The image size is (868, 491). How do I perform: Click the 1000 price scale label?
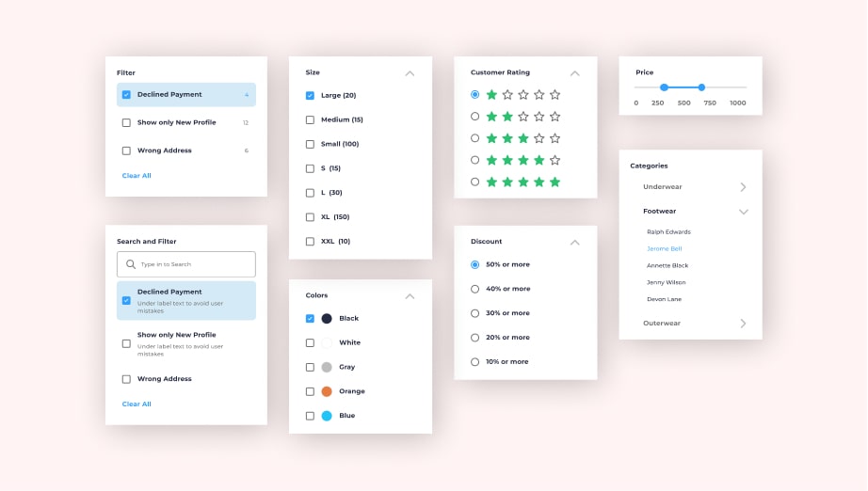[x=737, y=103]
